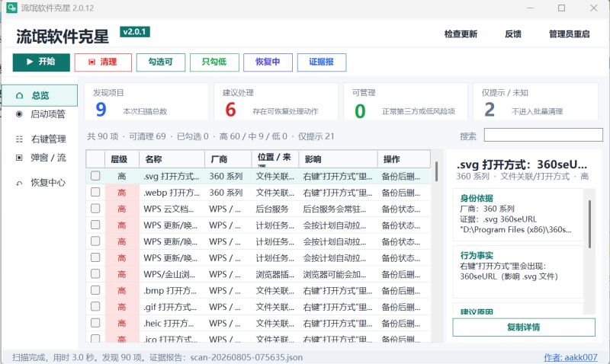Open the 作者: aakk007 link
This screenshot has height=364, width=610.
click(570, 357)
